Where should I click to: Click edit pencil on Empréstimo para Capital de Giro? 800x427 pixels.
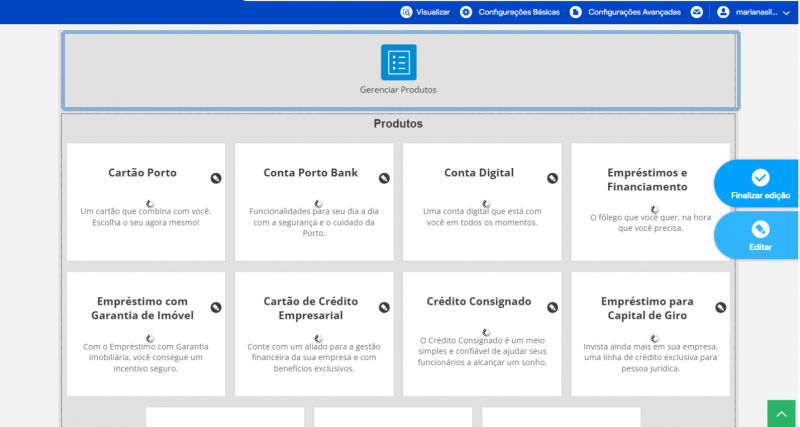720,308
